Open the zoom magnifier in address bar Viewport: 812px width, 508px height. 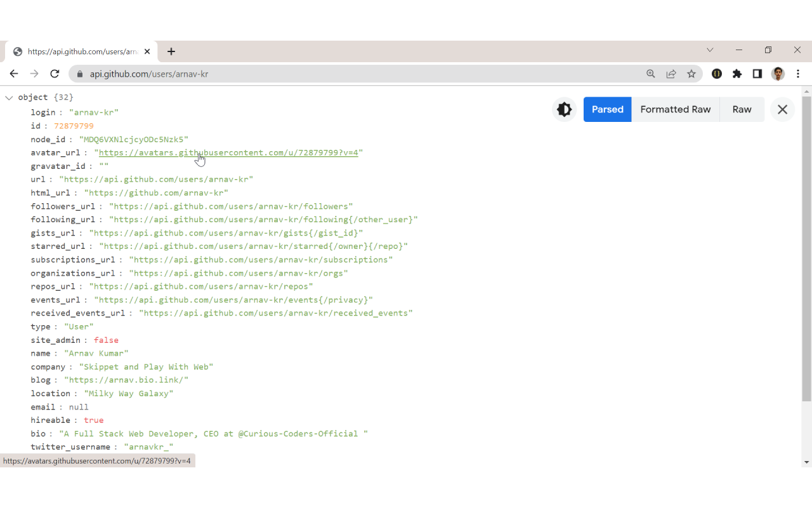[x=651, y=74]
